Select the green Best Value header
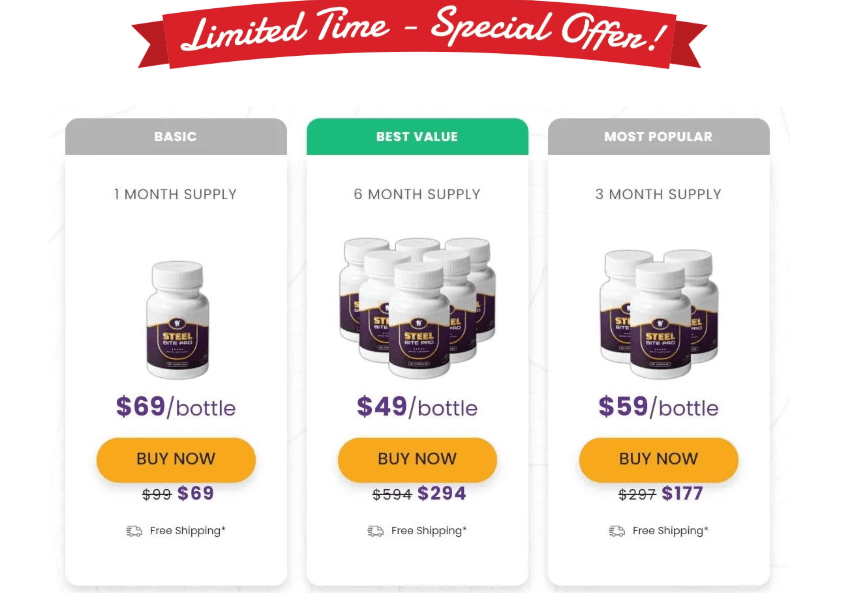Viewport: 846px width, 593px height. (x=417, y=137)
